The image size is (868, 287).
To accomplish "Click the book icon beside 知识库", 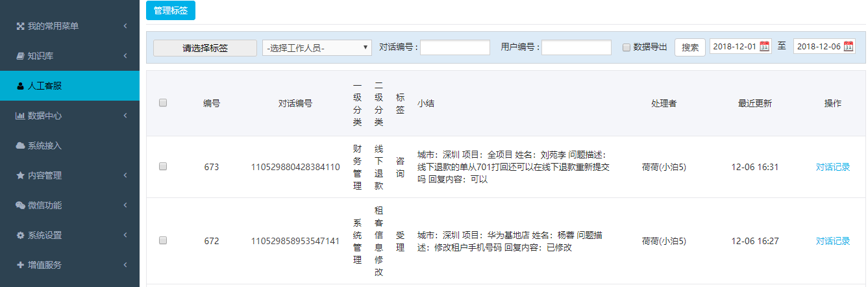I will click(20, 56).
